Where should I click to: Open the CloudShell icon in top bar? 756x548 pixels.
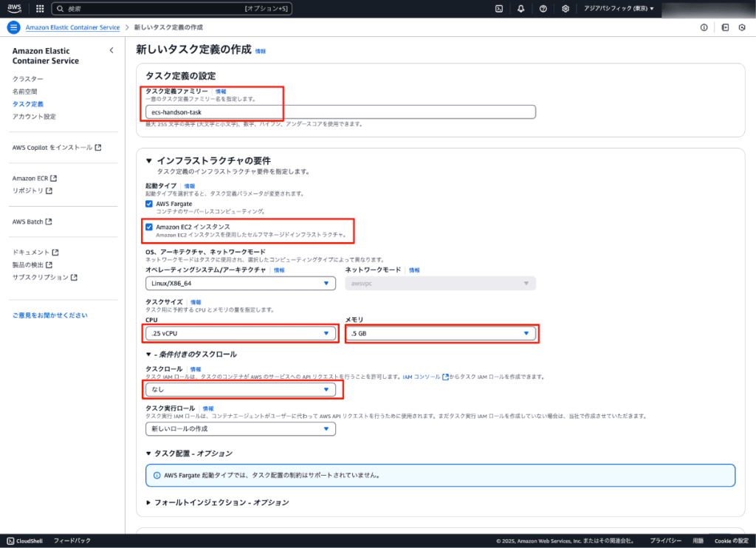click(499, 9)
